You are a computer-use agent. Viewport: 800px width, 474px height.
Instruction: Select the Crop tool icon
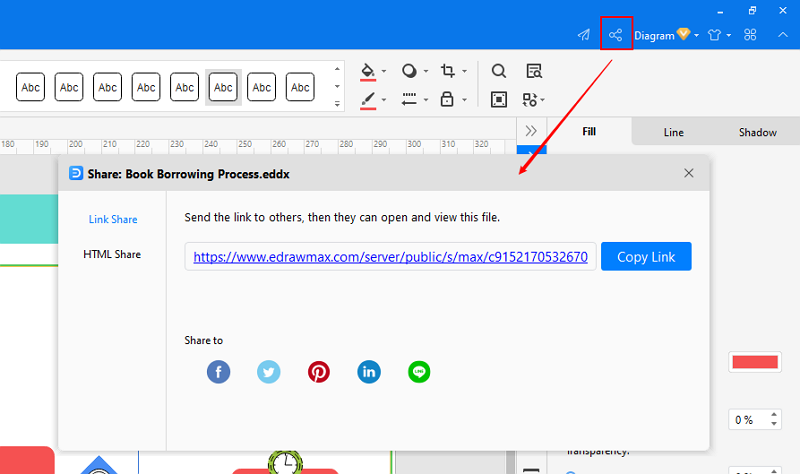(447, 70)
